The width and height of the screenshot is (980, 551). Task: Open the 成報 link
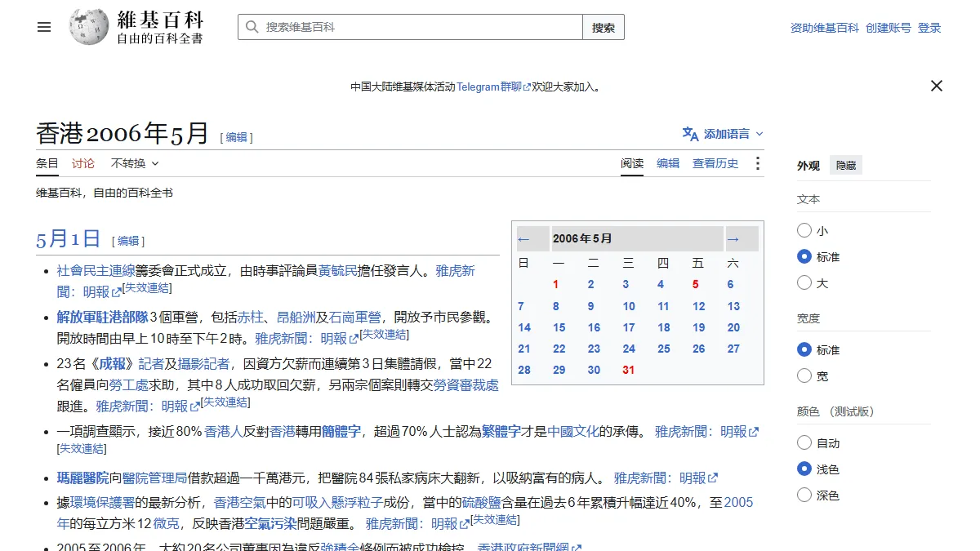coord(113,363)
